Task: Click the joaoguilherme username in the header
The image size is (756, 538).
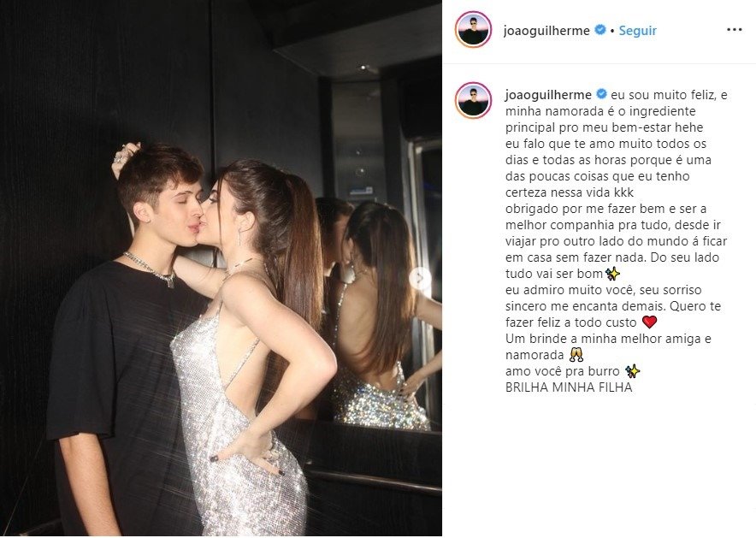Action: [546, 31]
